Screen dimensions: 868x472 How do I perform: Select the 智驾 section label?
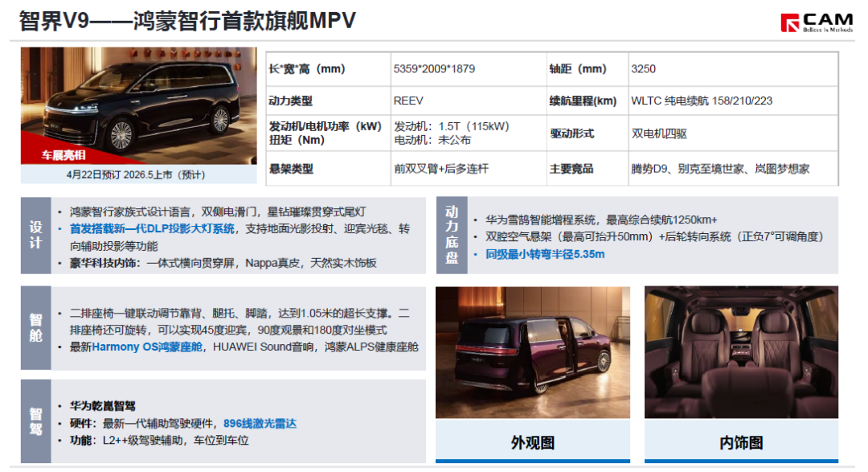(36, 421)
